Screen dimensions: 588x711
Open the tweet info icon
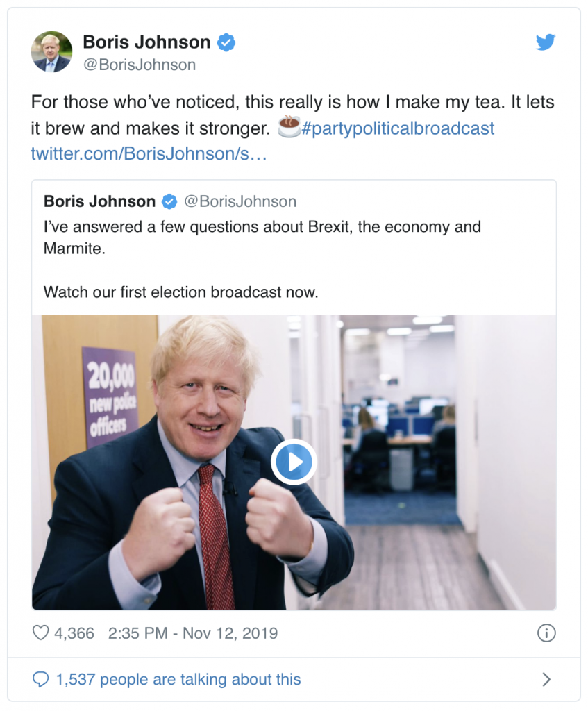[x=546, y=633]
